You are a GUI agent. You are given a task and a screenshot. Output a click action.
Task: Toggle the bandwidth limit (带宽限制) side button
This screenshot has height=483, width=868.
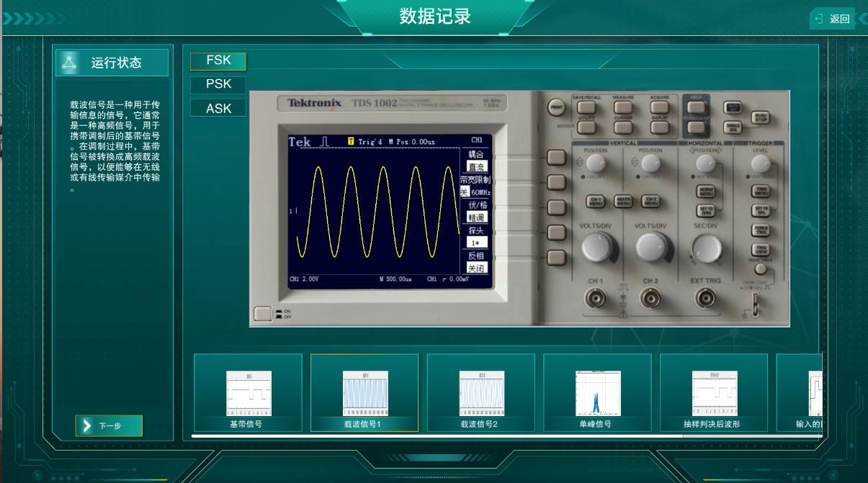click(x=555, y=182)
